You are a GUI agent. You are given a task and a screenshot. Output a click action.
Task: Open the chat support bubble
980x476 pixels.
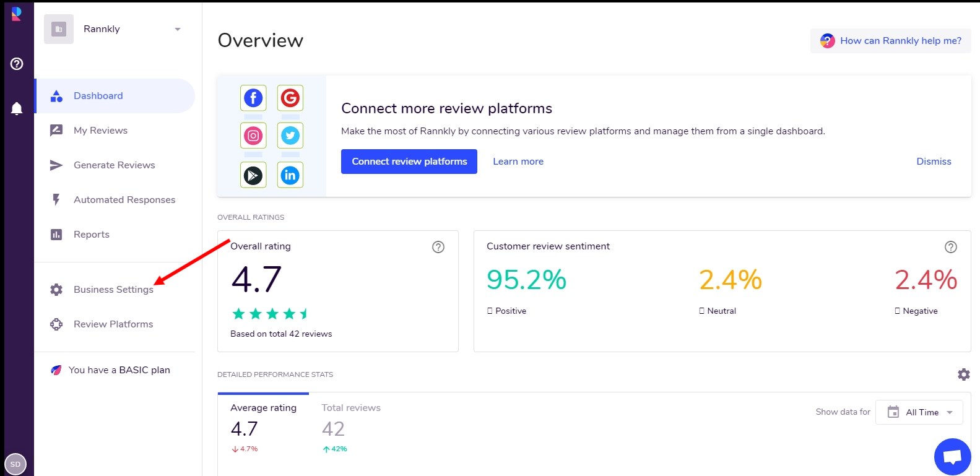(953, 457)
